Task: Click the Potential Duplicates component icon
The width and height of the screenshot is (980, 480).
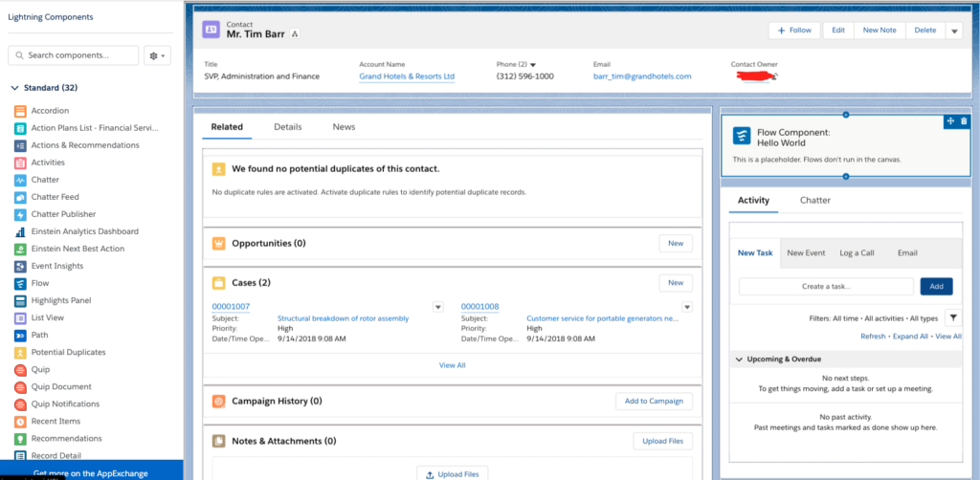Action: 20,353
